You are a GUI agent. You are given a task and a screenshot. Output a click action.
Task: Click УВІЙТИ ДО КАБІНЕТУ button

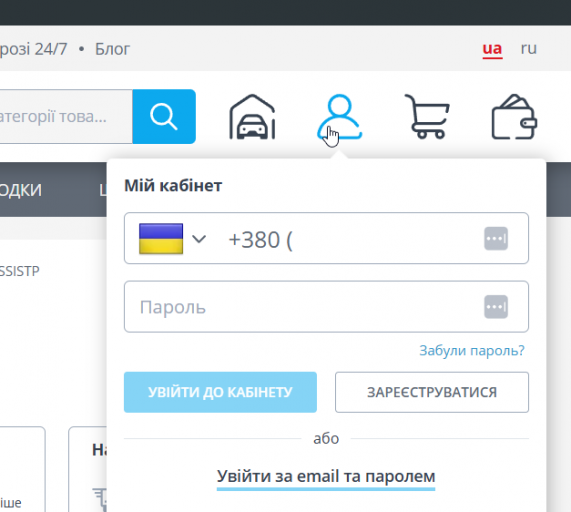(x=220, y=392)
